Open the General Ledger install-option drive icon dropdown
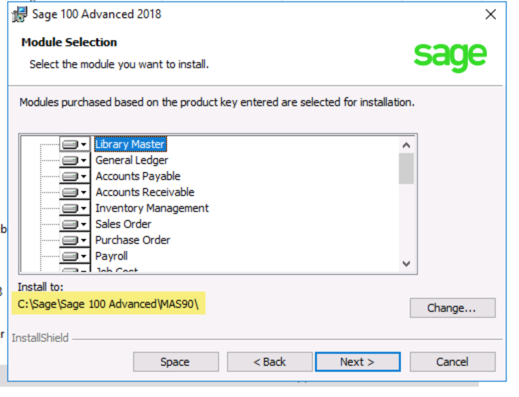The width and height of the screenshot is (519, 397). (75, 160)
